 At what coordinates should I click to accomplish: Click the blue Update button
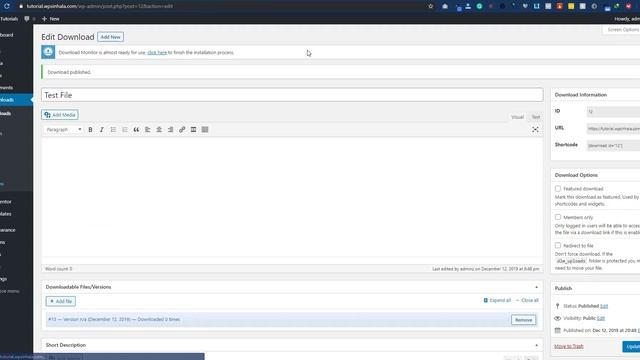click(631, 347)
